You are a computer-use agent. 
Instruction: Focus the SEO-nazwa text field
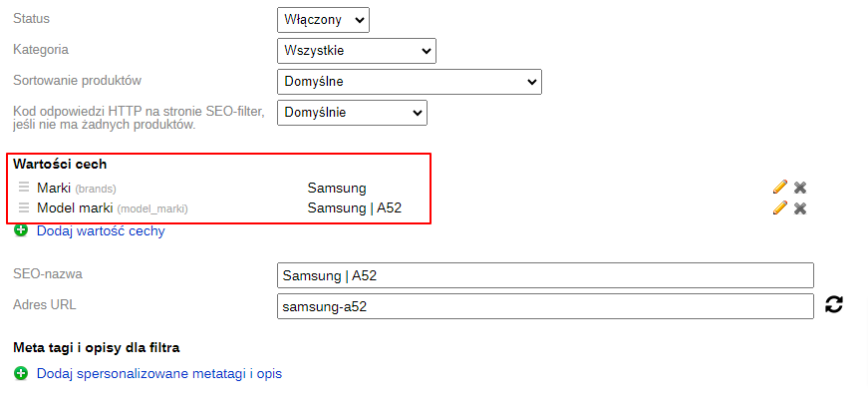click(x=545, y=275)
